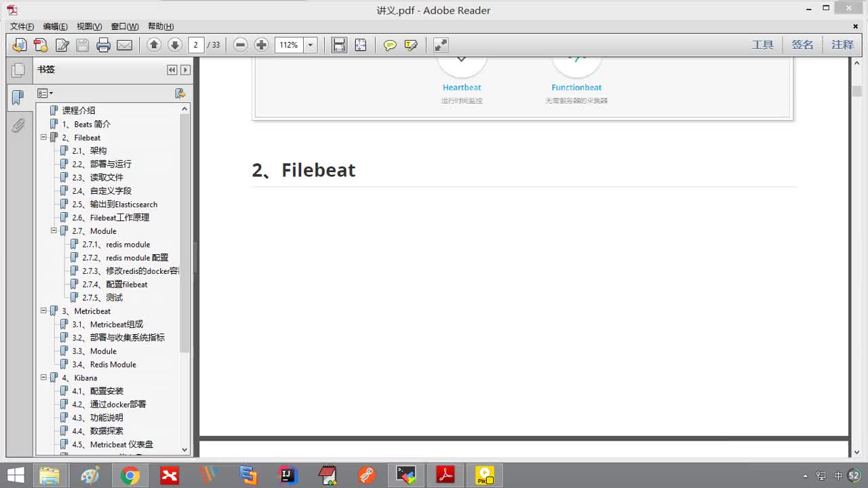Jump to 2.1、架构 bookmark

[x=90, y=150]
